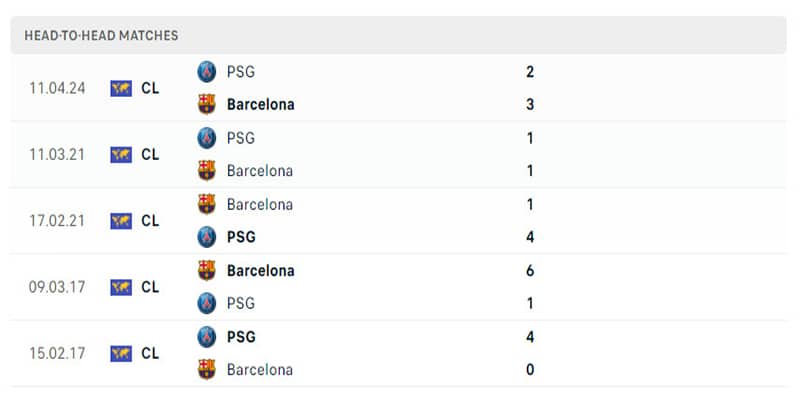Click the 15.02.17 match date
The image size is (800, 400).
(x=57, y=353)
